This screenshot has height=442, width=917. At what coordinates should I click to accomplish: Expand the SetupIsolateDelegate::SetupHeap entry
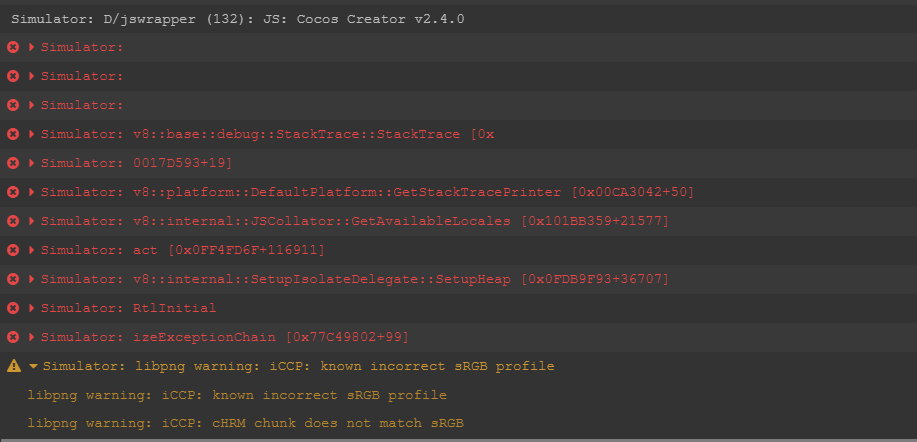[32, 279]
